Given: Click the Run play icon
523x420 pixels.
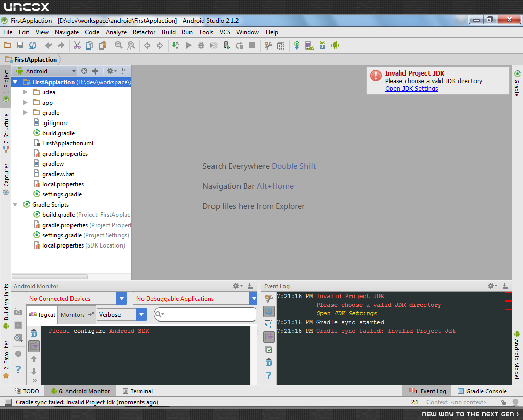Looking at the screenshot, I should point(188,45).
